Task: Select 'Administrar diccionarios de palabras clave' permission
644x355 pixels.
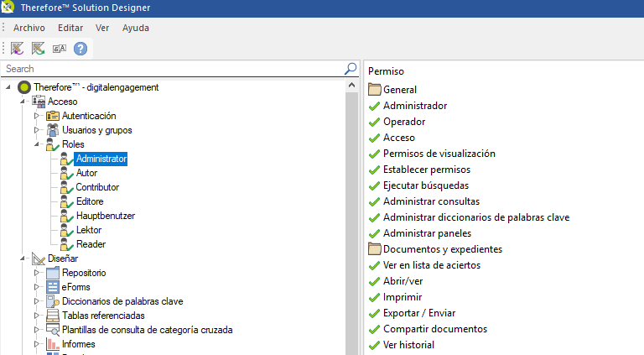Action: point(476,217)
